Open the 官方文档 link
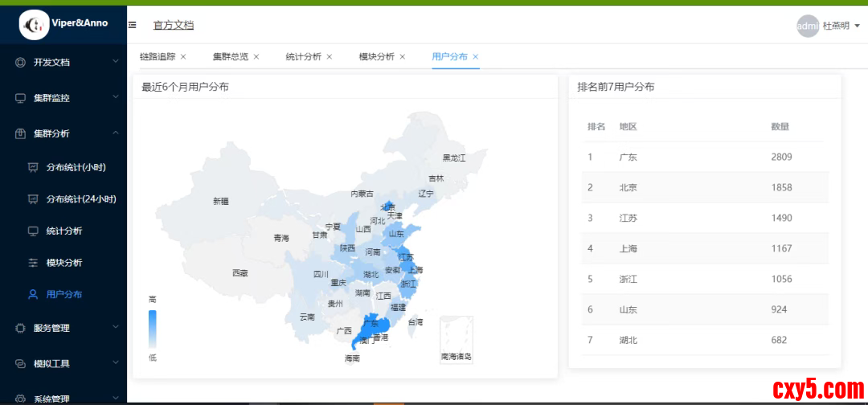868x405 pixels. click(174, 26)
